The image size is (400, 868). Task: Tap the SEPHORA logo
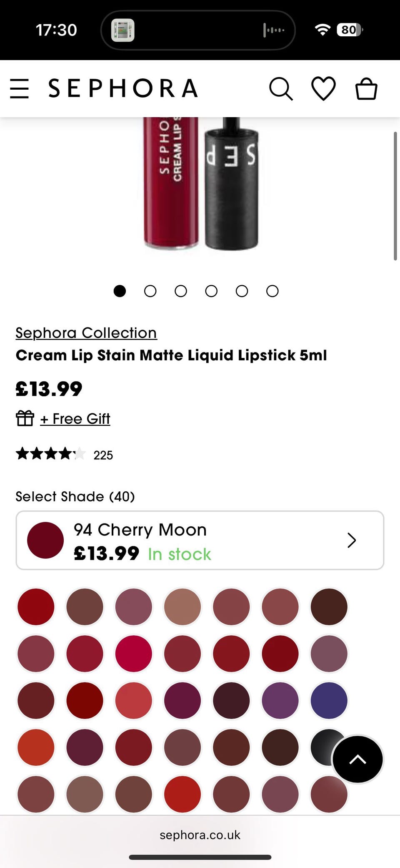point(123,88)
